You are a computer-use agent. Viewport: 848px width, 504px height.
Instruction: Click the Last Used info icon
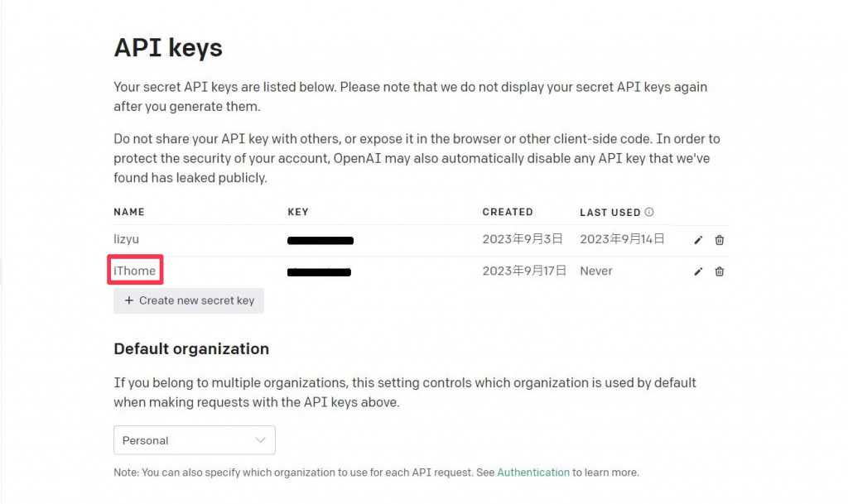point(649,213)
